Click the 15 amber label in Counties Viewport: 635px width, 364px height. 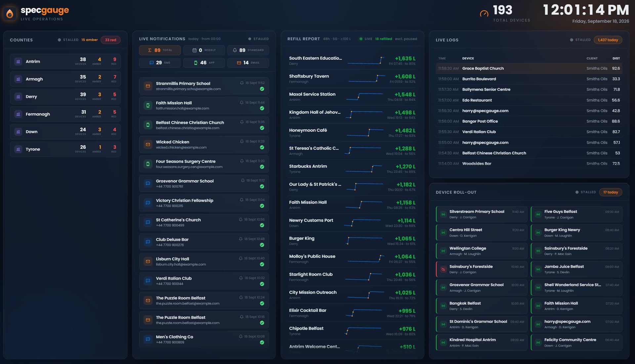point(90,40)
